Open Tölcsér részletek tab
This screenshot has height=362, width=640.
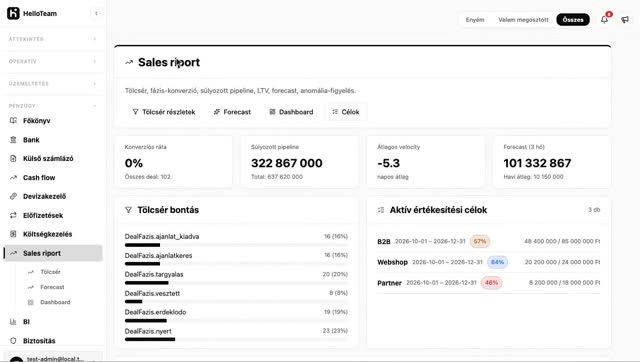(x=164, y=112)
